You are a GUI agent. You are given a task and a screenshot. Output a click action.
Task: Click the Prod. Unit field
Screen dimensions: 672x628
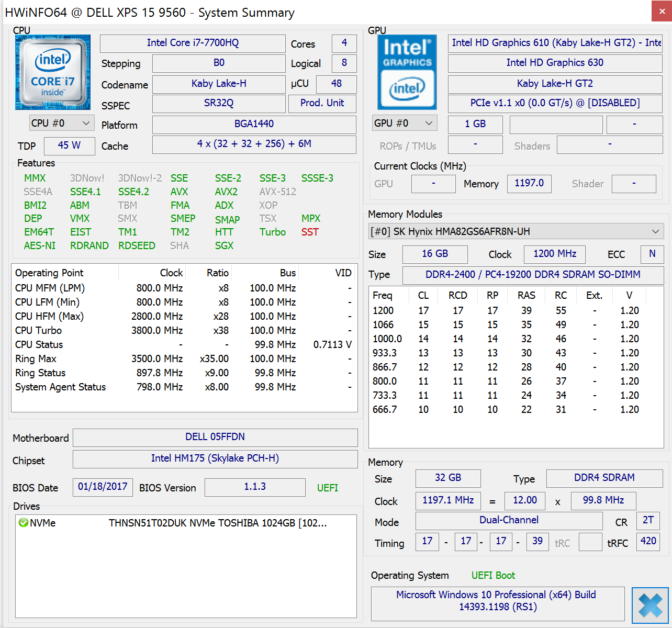tap(322, 103)
